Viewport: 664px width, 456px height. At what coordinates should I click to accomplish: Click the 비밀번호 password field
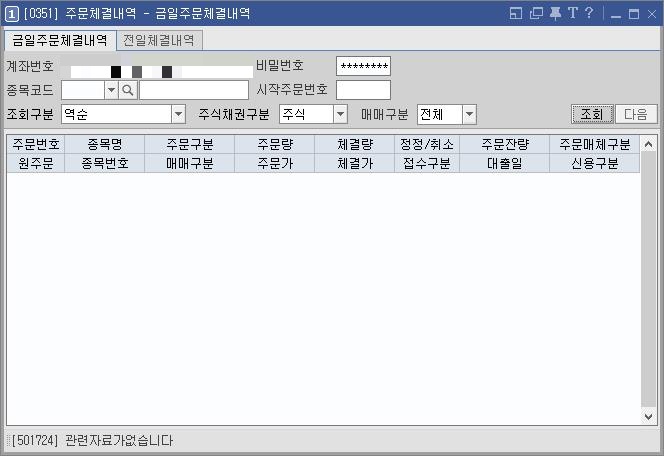point(363,66)
